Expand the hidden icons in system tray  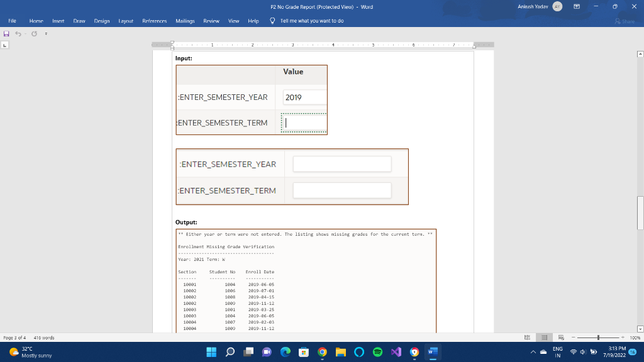tap(533, 352)
